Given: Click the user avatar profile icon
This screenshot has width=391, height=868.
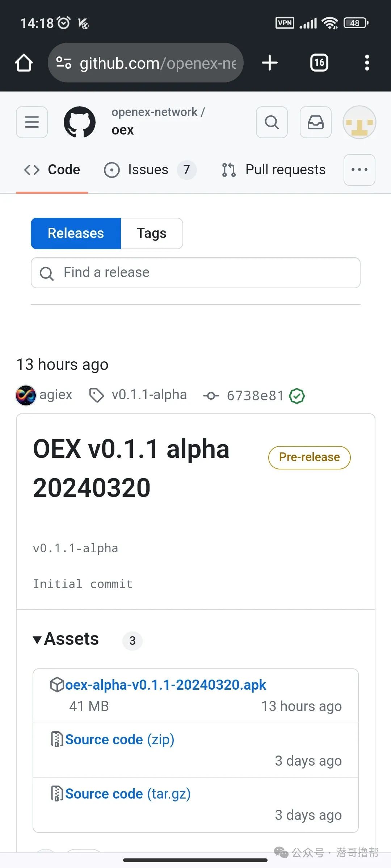Looking at the screenshot, I should coord(359,122).
